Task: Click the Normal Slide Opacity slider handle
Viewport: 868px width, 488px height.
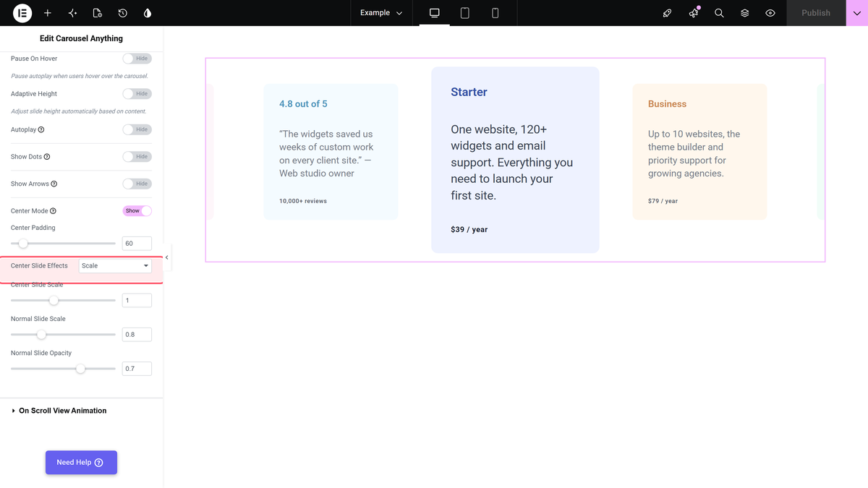Action: [x=81, y=369]
